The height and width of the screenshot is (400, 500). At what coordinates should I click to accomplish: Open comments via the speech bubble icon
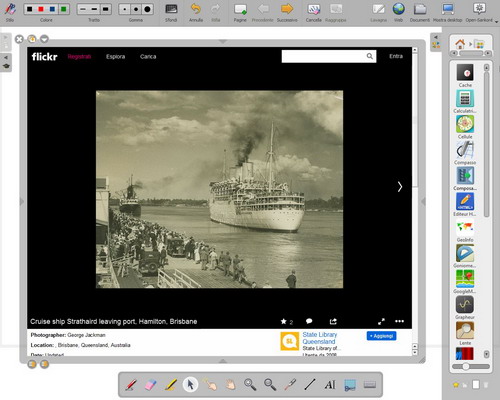tap(309, 321)
